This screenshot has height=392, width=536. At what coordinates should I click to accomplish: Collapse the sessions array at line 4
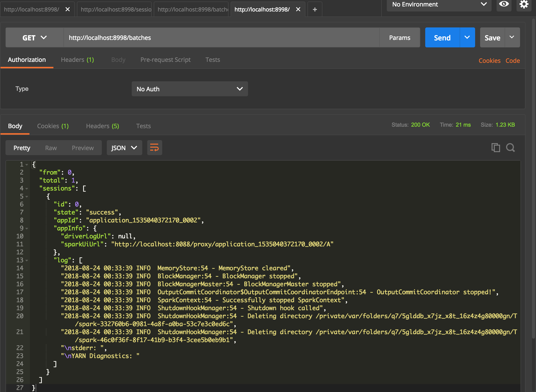[27, 189]
